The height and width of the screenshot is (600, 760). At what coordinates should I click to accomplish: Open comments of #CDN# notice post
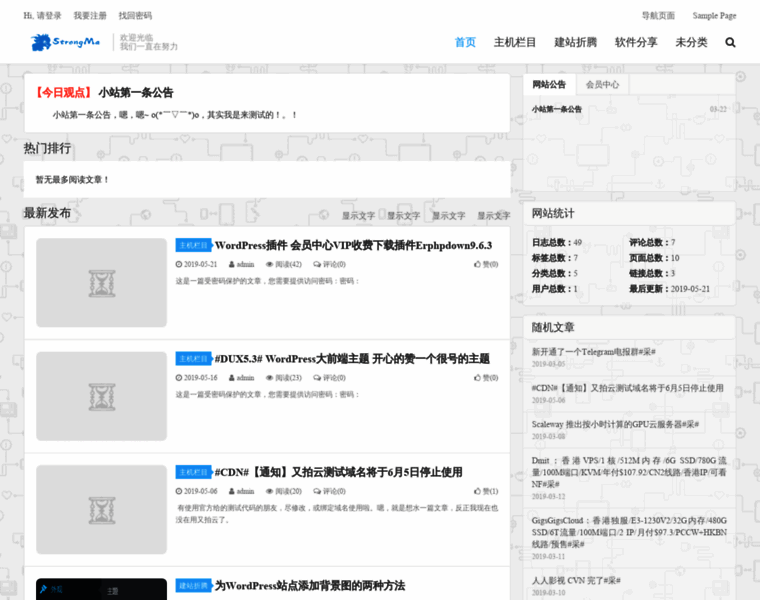[329, 491]
